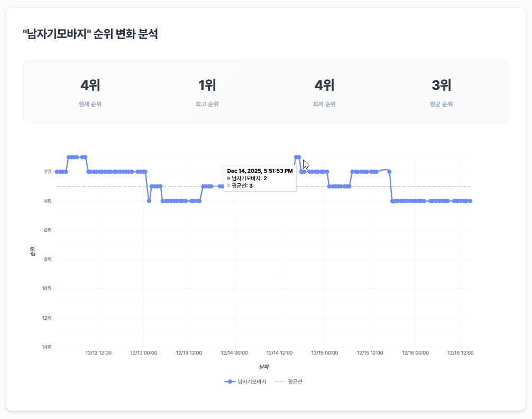This screenshot has width=532, height=419.
Task: Click the 최저 순위 label
Action: 324,104
